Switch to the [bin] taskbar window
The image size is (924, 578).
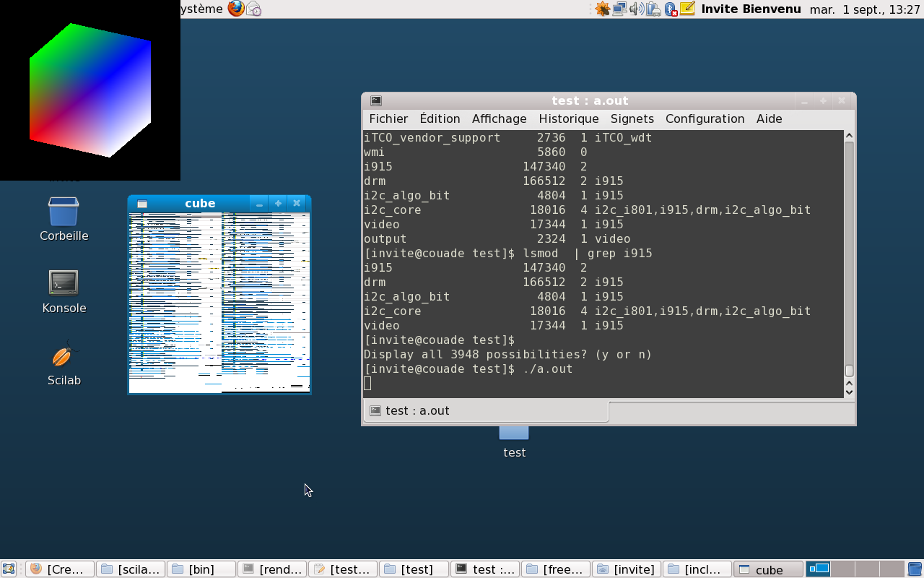pyautogui.click(x=201, y=569)
